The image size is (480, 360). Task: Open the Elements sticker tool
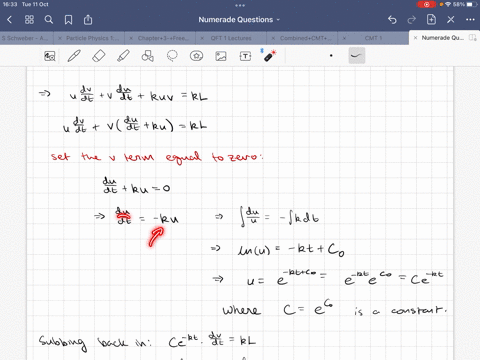tap(196, 56)
